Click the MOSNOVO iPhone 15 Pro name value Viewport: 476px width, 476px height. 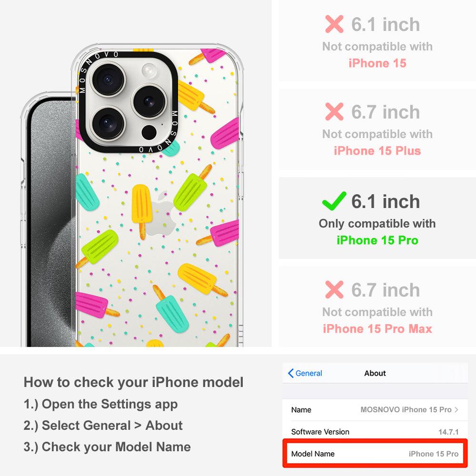point(406,409)
